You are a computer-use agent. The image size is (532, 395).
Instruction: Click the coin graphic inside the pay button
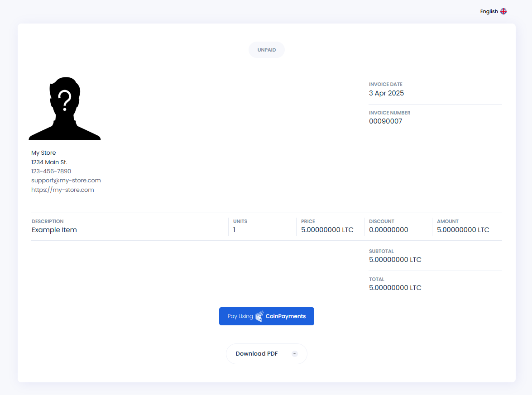(x=259, y=316)
